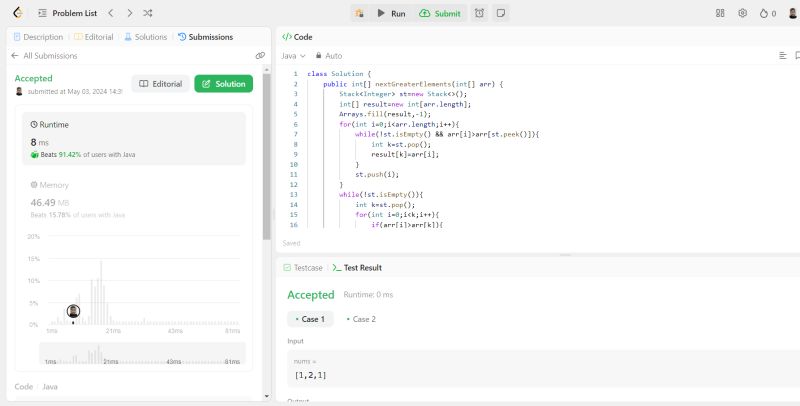The width and height of the screenshot is (800, 406).
Task: Open the layout grid icon
Action: point(720,13)
